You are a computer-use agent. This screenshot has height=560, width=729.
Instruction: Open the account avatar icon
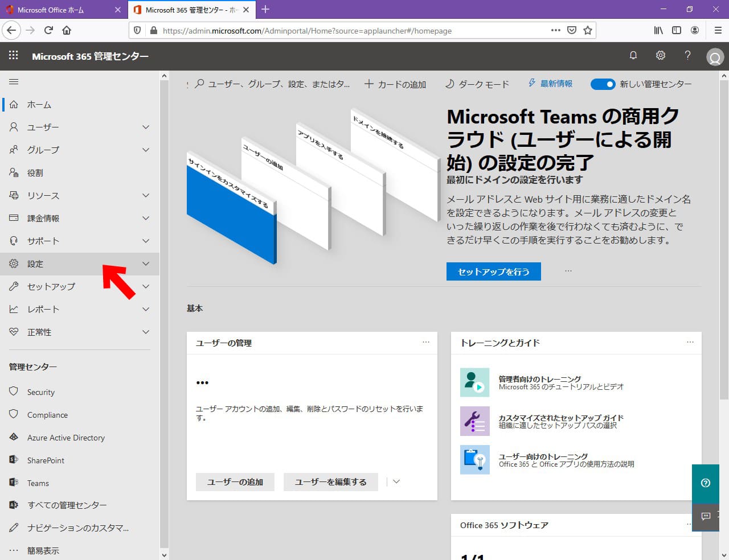coord(715,57)
